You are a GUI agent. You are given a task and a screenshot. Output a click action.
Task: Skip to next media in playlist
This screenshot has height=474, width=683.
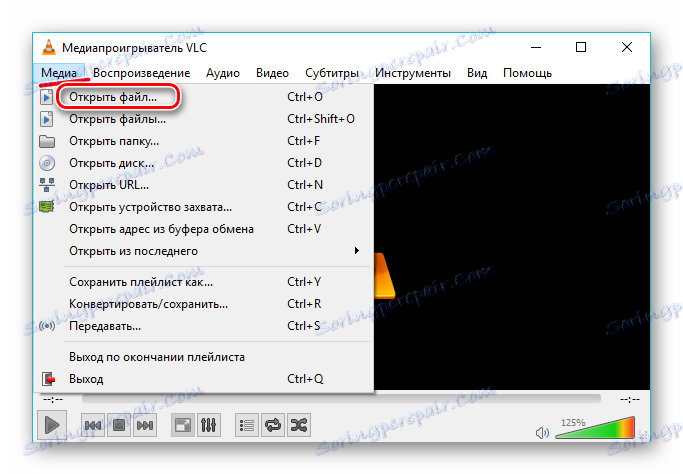(x=145, y=425)
